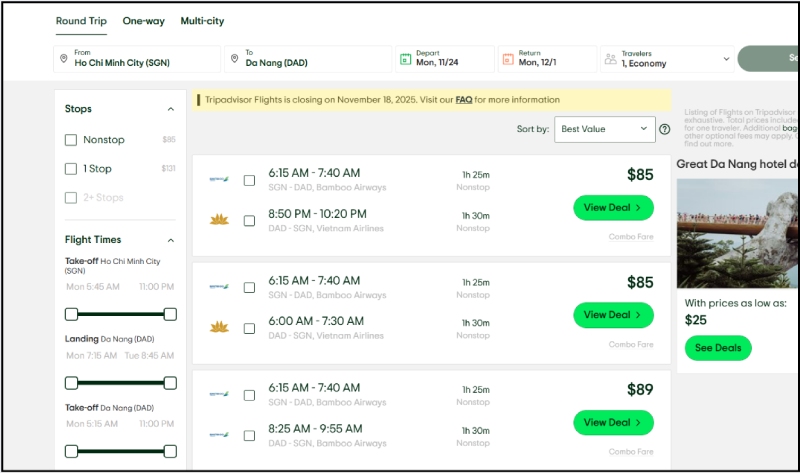
Task: Click the $89 price text
Action: pyautogui.click(x=640, y=390)
